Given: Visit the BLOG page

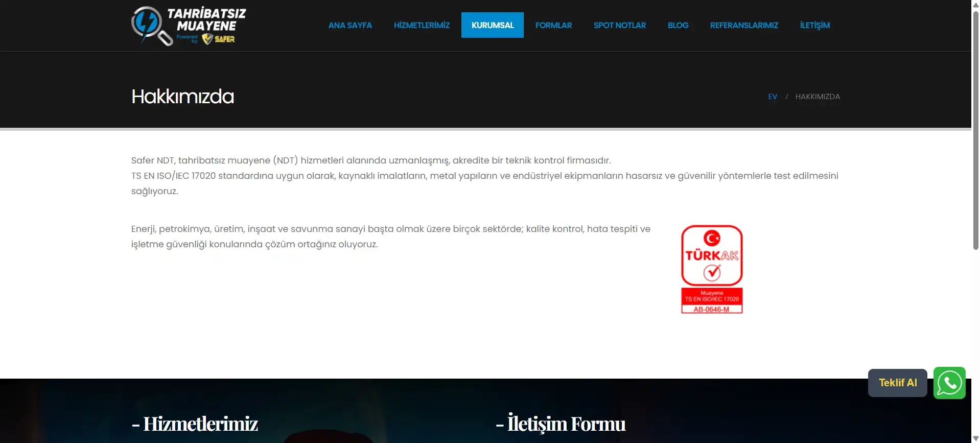Looking at the screenshot, I should tap(678, 25).
